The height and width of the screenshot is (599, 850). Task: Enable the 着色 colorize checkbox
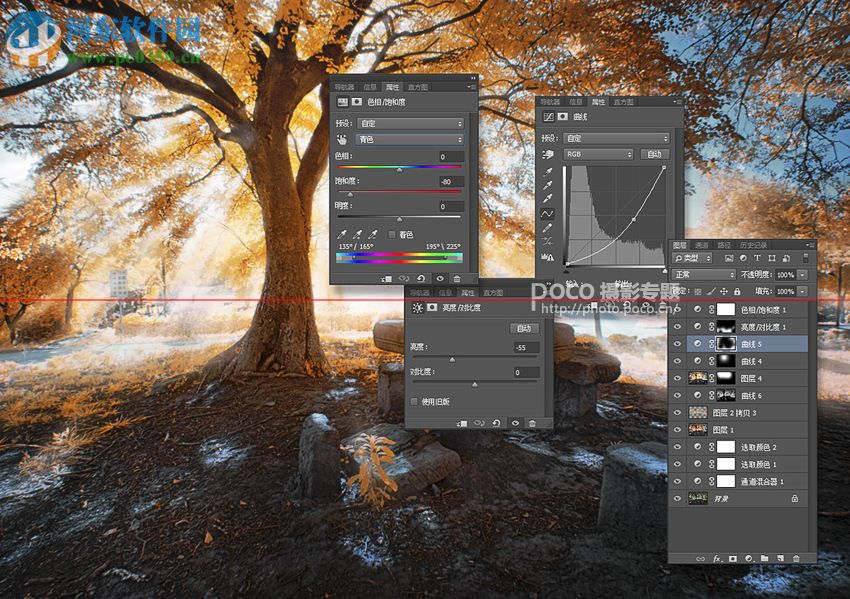point(391,234)
